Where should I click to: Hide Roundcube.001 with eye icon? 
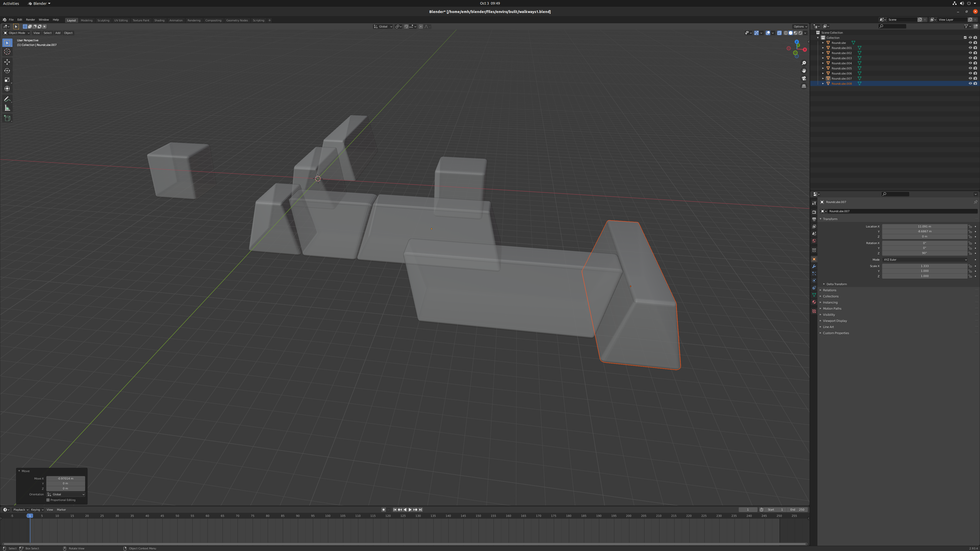coord(970,48)
